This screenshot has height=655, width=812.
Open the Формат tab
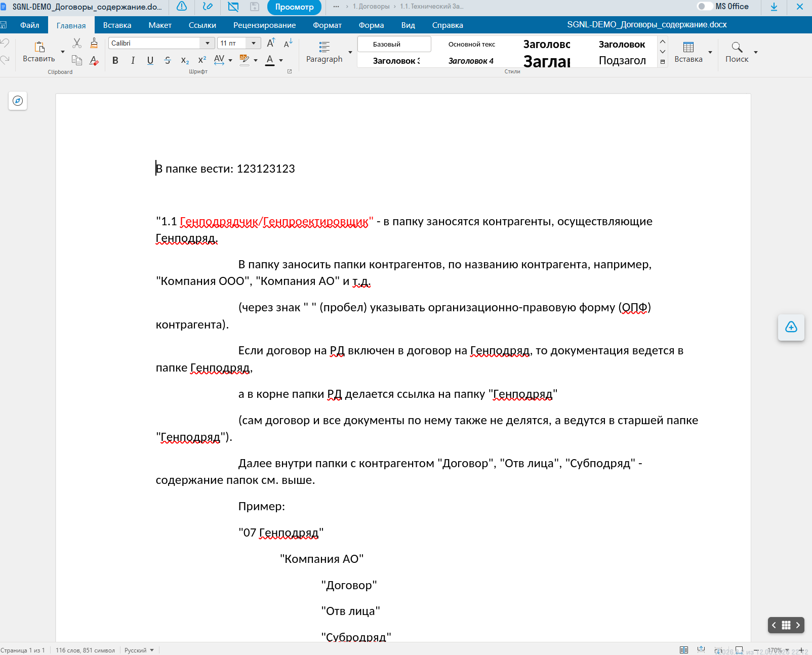[327, 25]
